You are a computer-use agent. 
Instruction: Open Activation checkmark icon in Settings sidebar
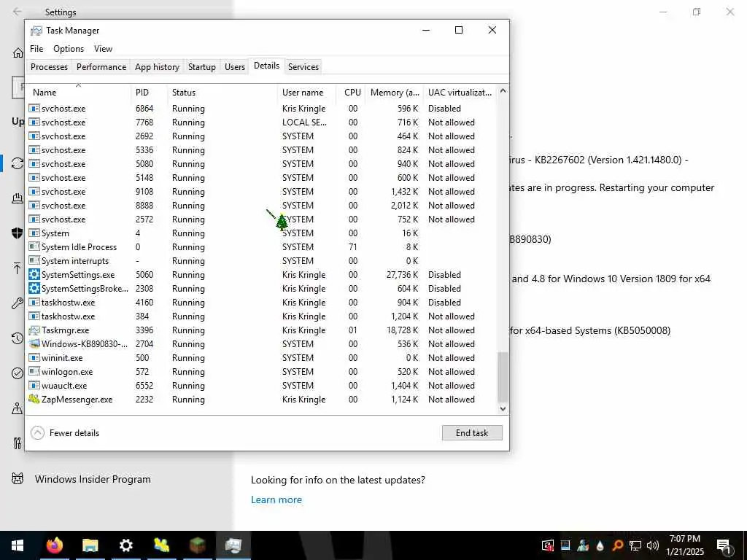pyautogui.click(x=18, y=373)
